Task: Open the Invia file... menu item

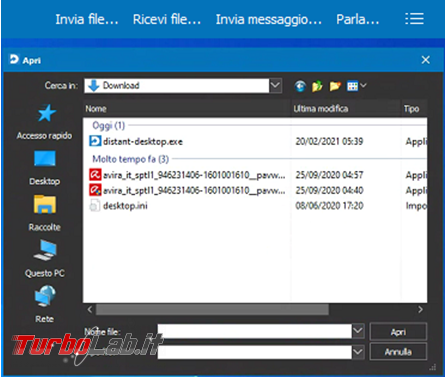Action: point(87,19)
